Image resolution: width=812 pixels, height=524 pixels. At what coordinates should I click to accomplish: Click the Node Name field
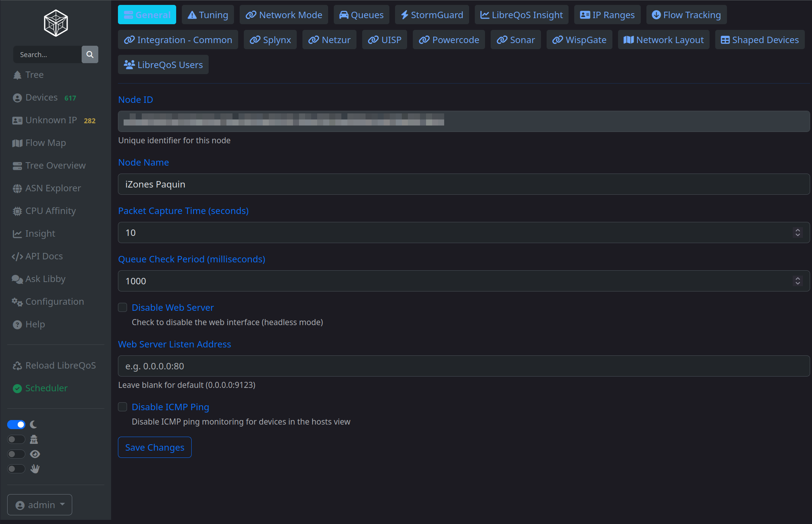tap(464, 184)
